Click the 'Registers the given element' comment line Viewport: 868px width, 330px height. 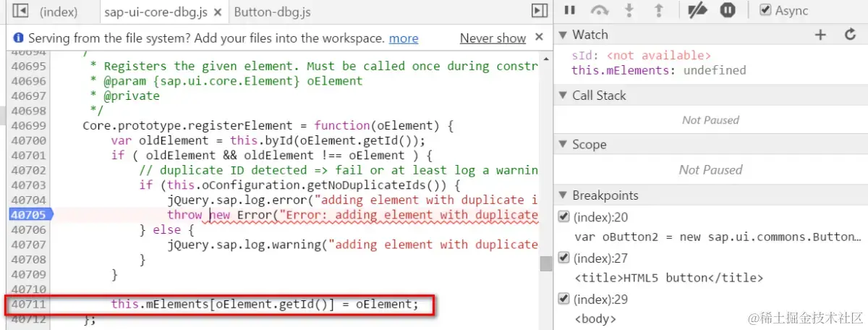click(x=314, y=67)
